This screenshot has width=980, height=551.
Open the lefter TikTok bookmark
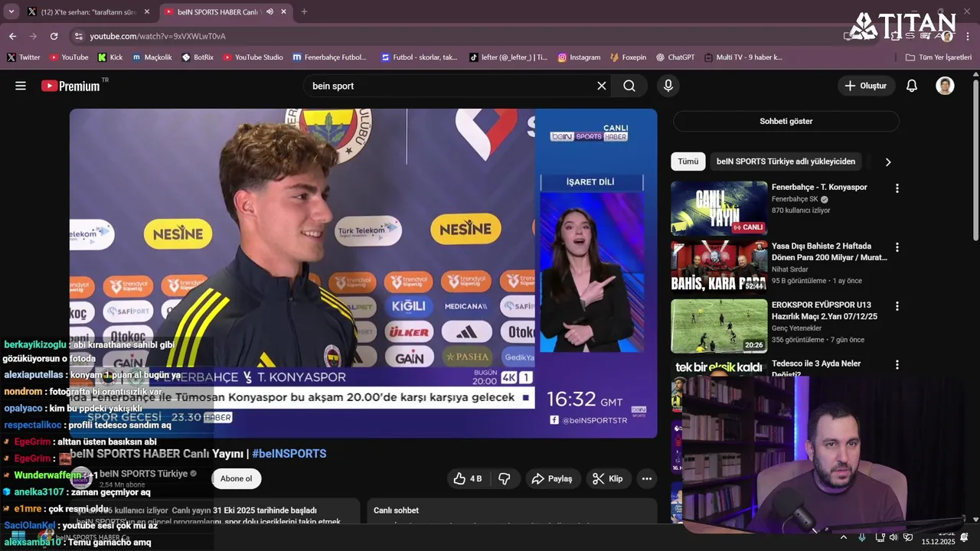(508, 57)
